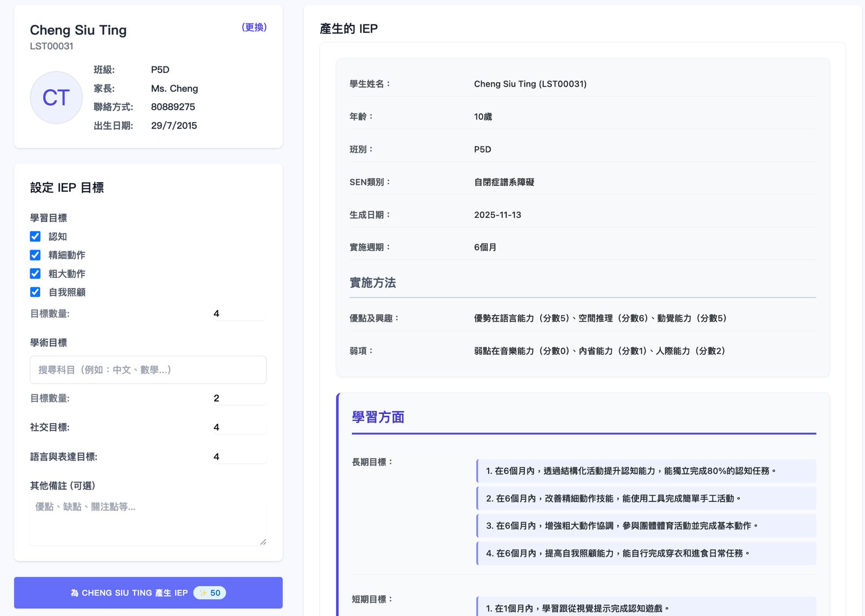Disable the 粗大動作 checkbox

(35, 274)
